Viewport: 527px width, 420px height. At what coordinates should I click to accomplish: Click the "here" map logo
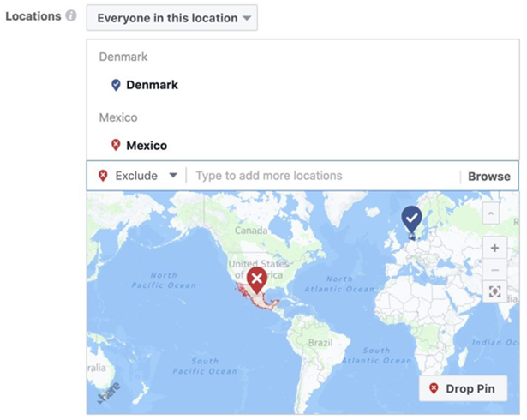tap(107, 397)
